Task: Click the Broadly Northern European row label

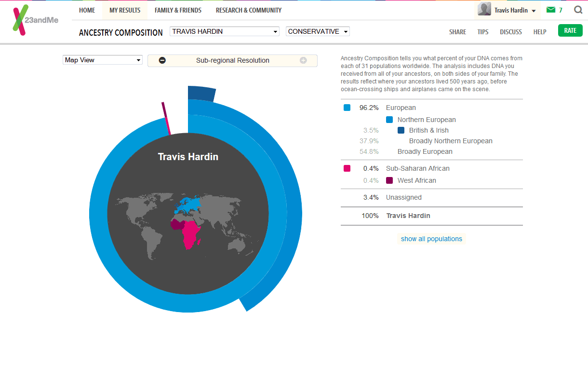Action: point(451,141)
